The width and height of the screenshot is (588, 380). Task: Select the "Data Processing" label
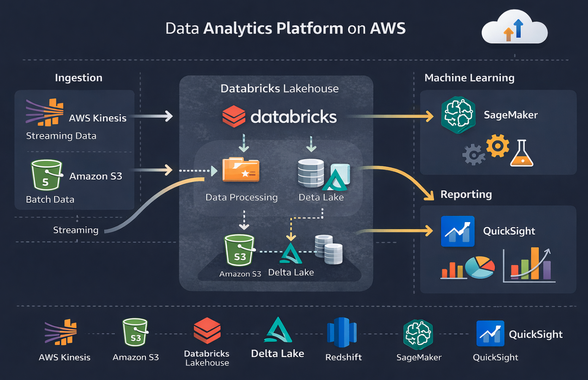click(242, 197)
